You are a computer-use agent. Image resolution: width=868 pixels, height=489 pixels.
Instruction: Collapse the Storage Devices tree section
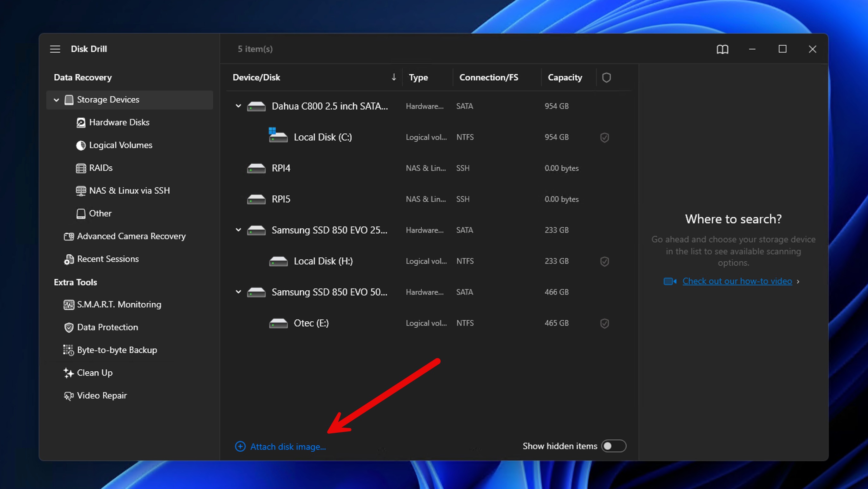(x=56, y=100)
